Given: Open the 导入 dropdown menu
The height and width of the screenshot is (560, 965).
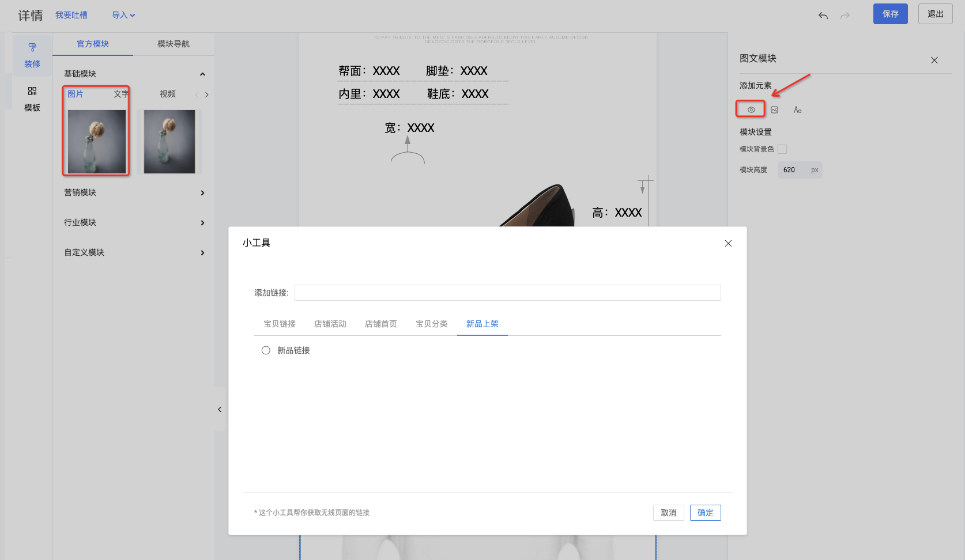Looking at the screenshot, I should pos(123,16).
